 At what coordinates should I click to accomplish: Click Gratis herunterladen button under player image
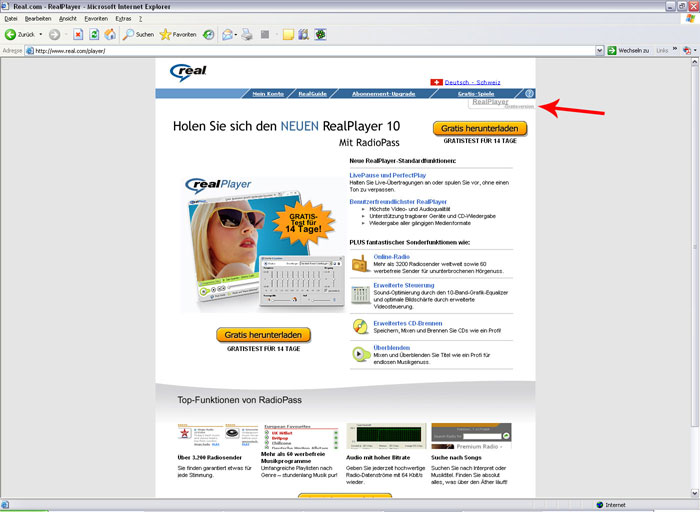click(263, 335)
